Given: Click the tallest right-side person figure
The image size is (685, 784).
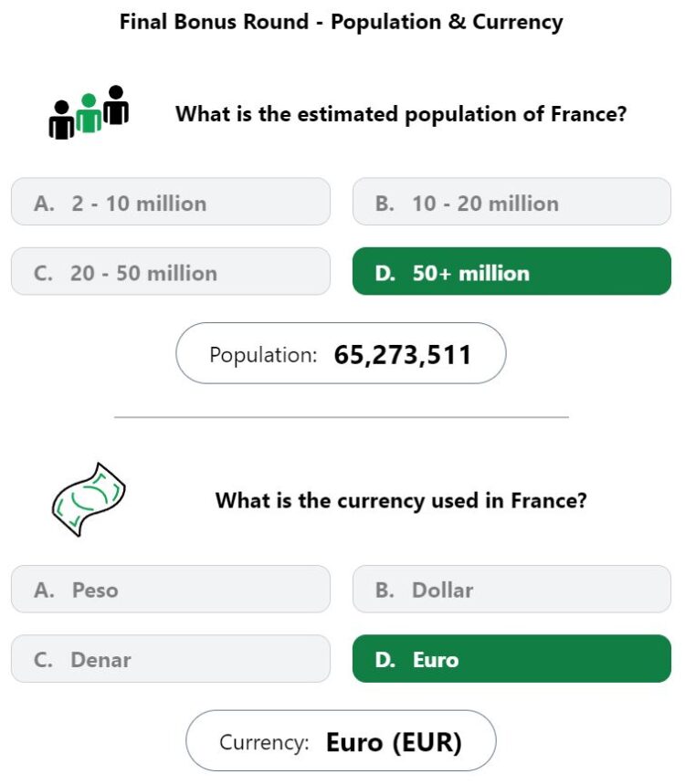Looking at the screenshot, I should (115, 105).
